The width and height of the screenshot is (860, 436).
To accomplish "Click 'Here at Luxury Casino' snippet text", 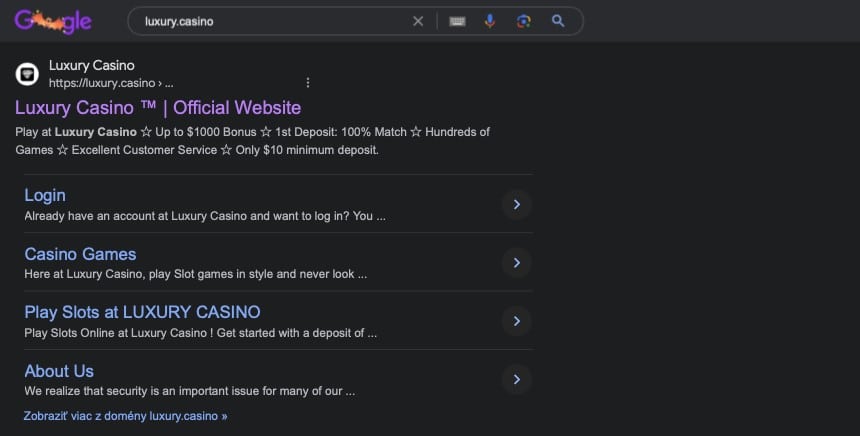I will 195,274.
